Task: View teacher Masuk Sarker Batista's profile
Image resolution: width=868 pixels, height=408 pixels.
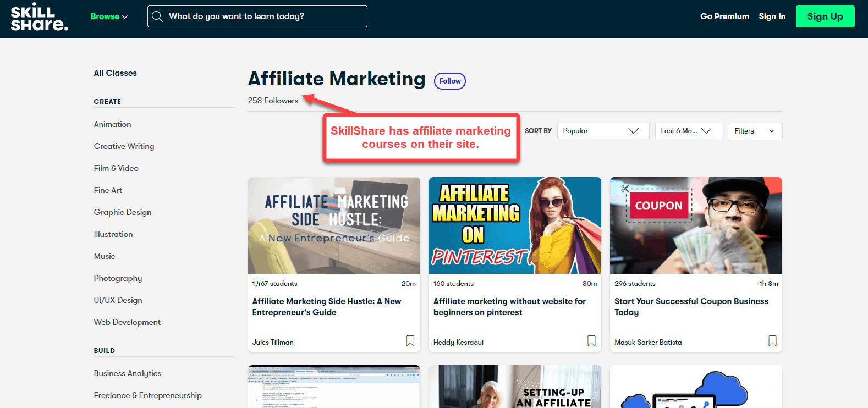Action: [648, 342]
